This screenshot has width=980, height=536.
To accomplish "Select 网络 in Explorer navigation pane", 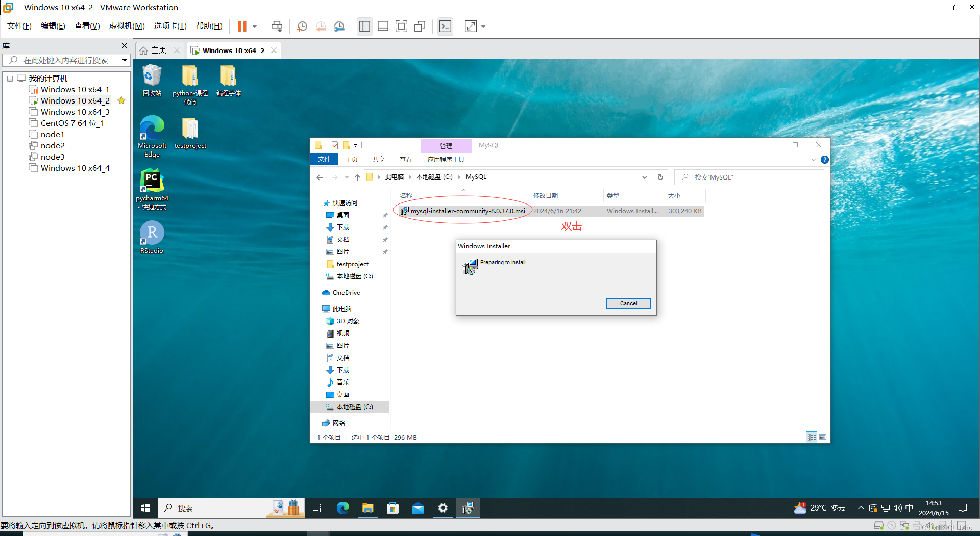I will click(x=333, y=423).
